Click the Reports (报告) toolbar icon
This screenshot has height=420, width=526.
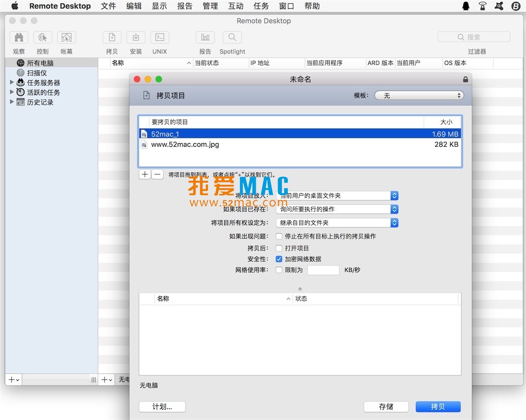click(x=205, y=37)
